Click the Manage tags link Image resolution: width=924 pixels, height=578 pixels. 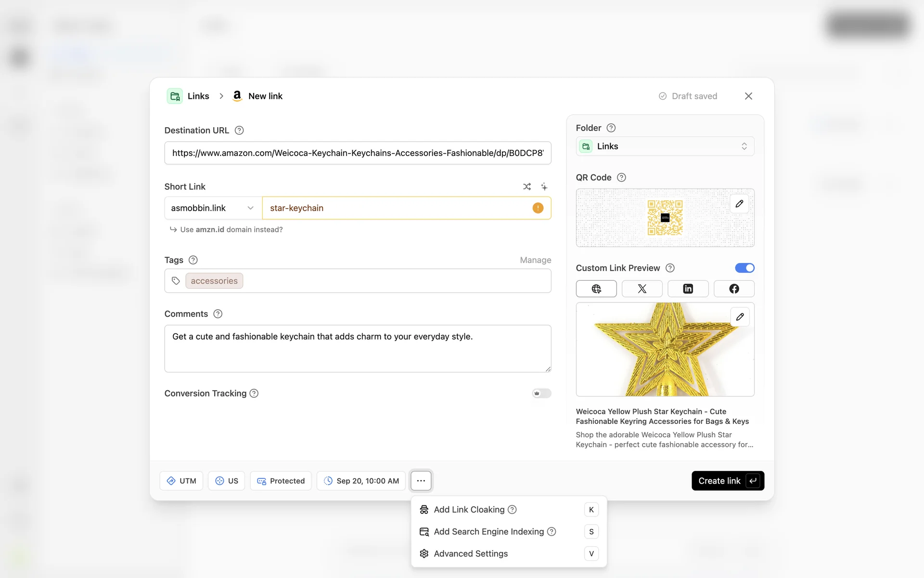coord(535,260)
